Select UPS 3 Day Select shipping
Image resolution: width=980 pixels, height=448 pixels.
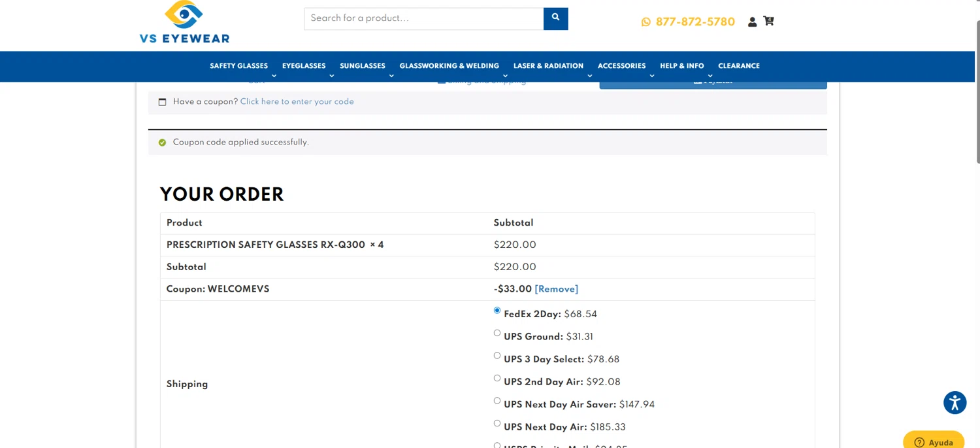(497, 356)
